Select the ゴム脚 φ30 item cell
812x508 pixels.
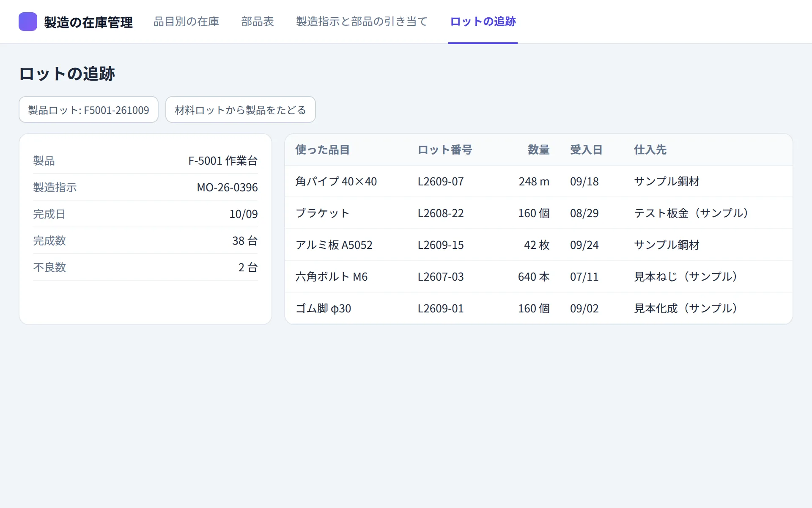click(324, 308)
